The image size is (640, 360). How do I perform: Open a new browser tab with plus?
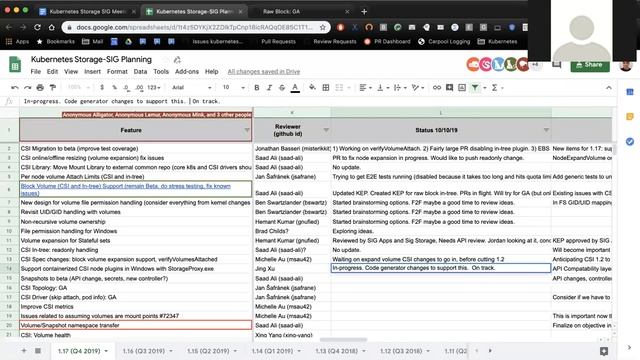(x=364, y=11)
